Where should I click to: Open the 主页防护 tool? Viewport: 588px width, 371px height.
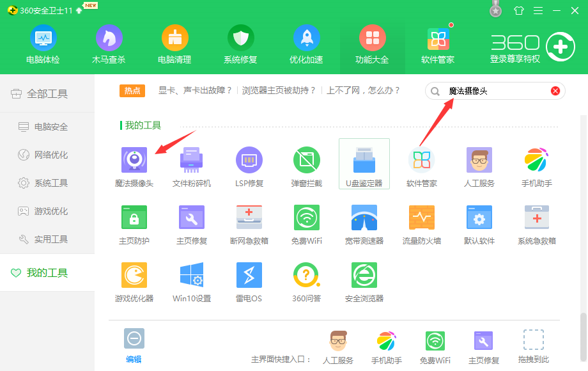coord(134,225)
